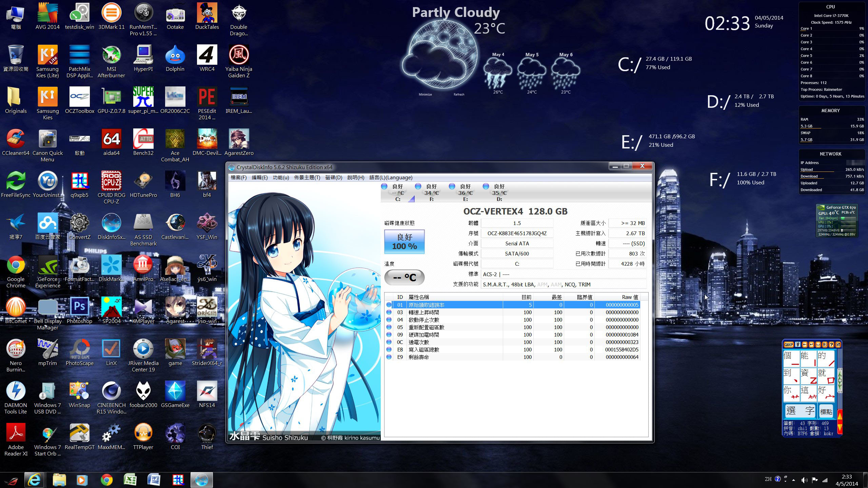Open Word from taskbar
Image resolution: width=868 pixels, height=488 pixels.
154,480
